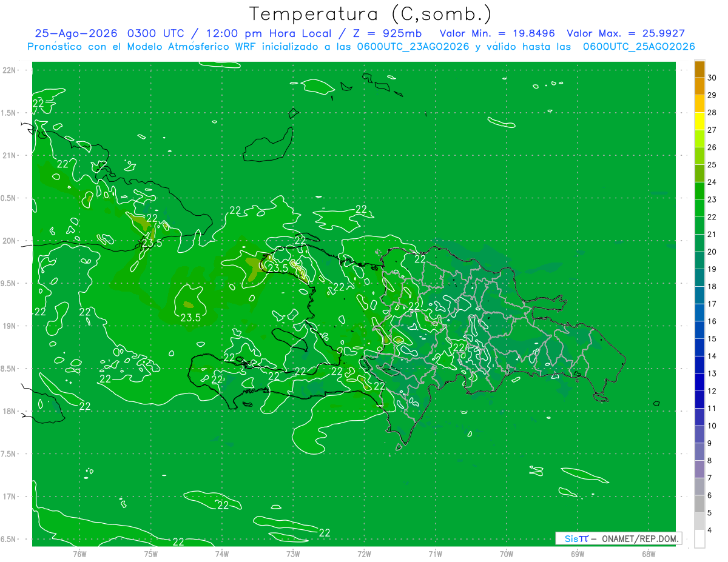The width and height of the screenshot is (728, 562).
Task: Click the yellow legend swatch between 27 and 28
Action: click(699, 121)
